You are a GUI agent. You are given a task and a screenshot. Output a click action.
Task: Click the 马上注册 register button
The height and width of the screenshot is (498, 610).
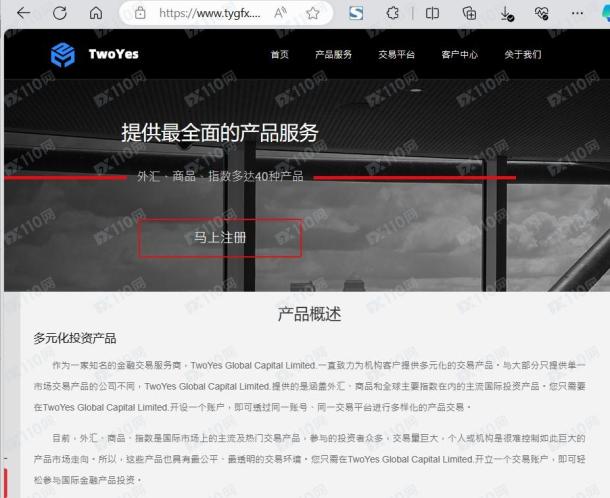click(220, 238)
